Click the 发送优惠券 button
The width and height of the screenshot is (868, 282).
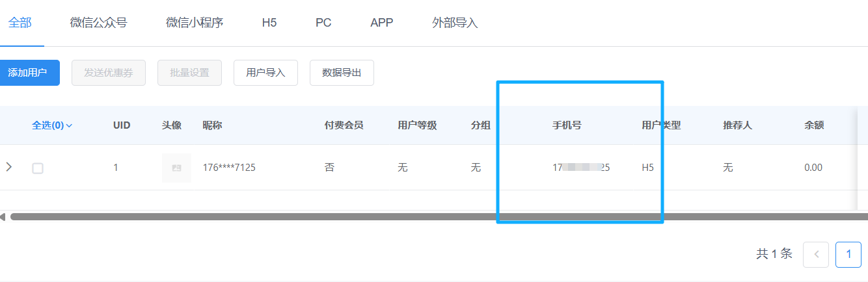point(109,73)
